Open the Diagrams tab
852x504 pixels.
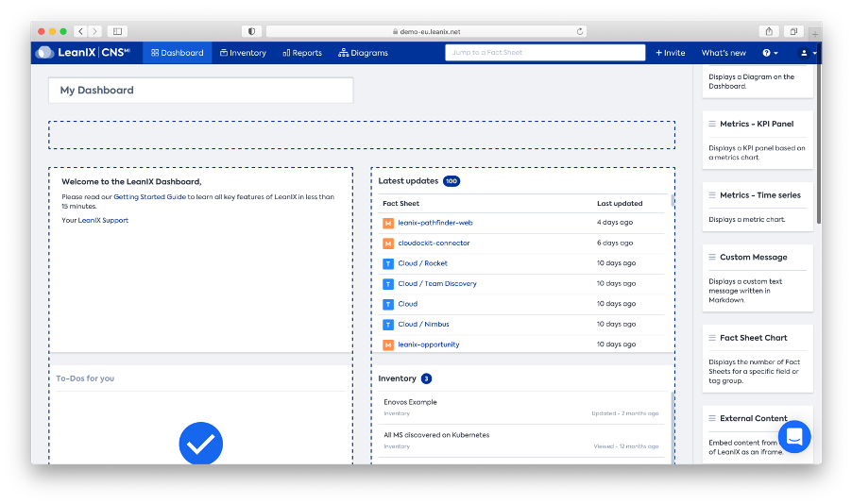(x=363, y=53)
